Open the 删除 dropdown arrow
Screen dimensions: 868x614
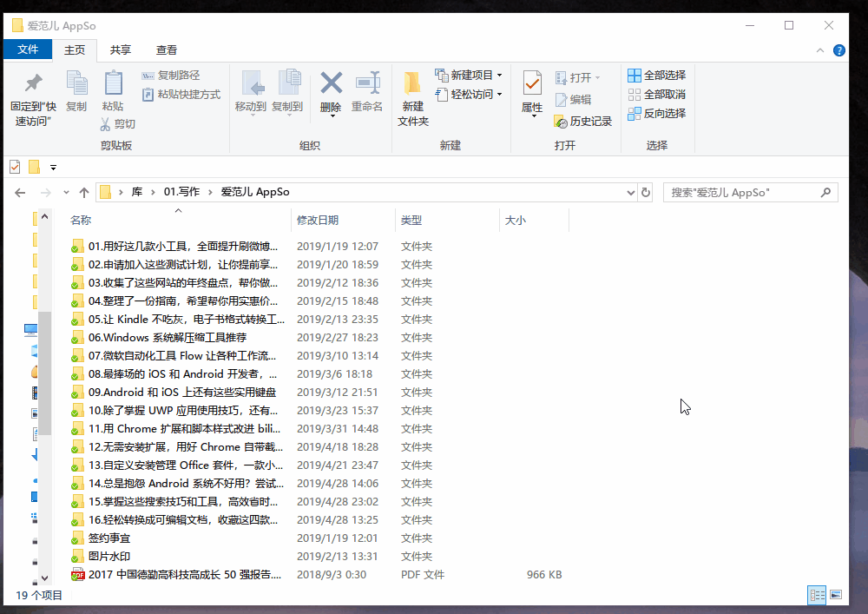pos(332,116)
